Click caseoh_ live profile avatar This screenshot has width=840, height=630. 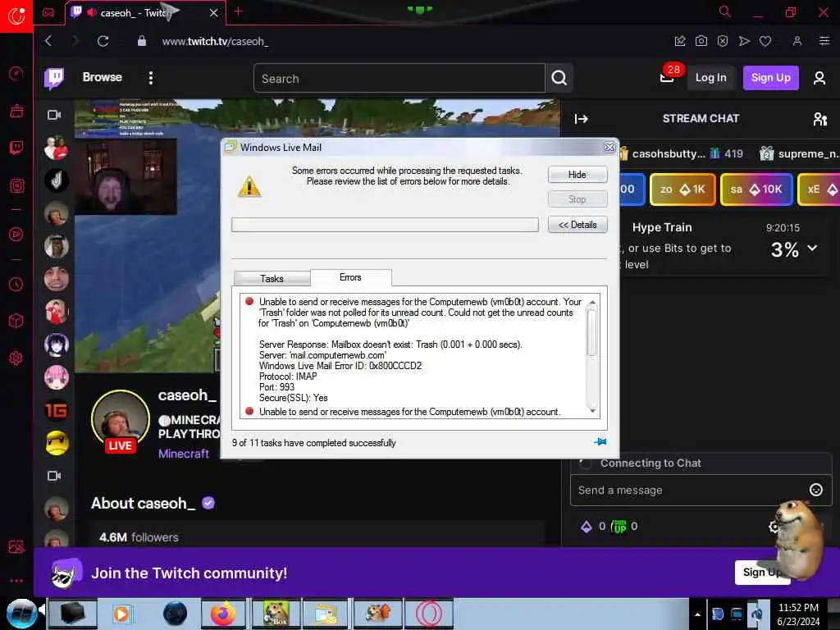click(121, 419)
